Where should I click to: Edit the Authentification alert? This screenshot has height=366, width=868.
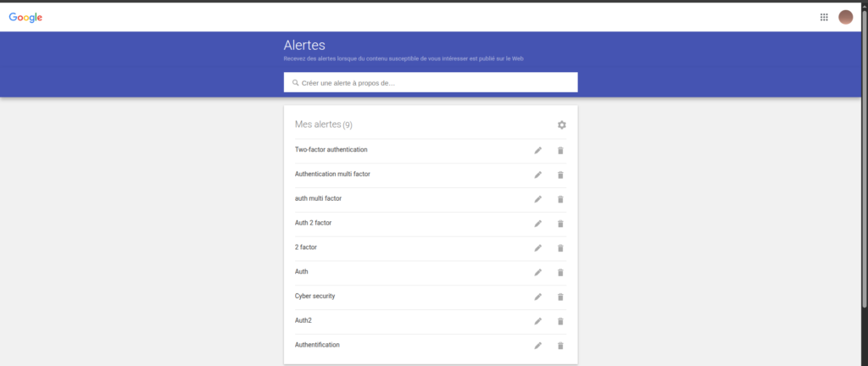click(537, 346)
